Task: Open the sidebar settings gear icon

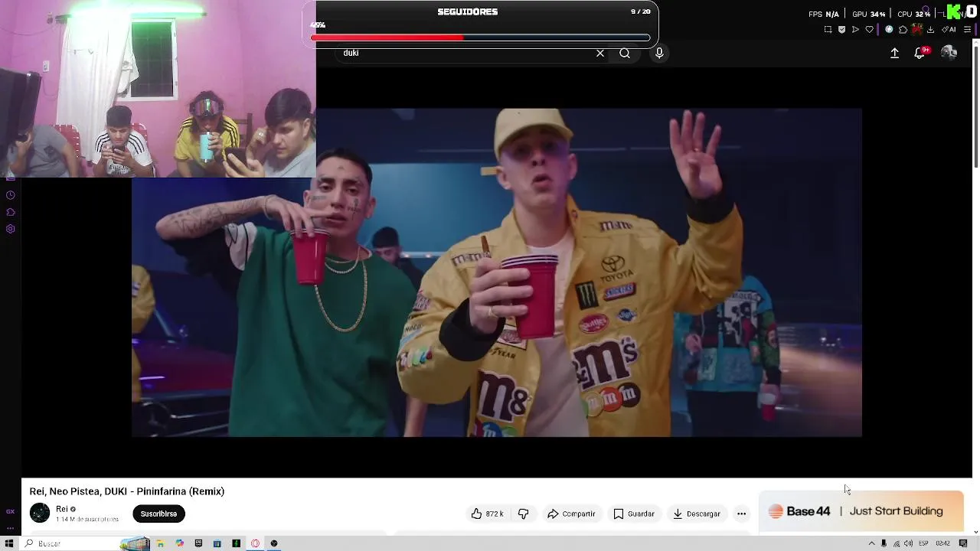Action: 10,229
